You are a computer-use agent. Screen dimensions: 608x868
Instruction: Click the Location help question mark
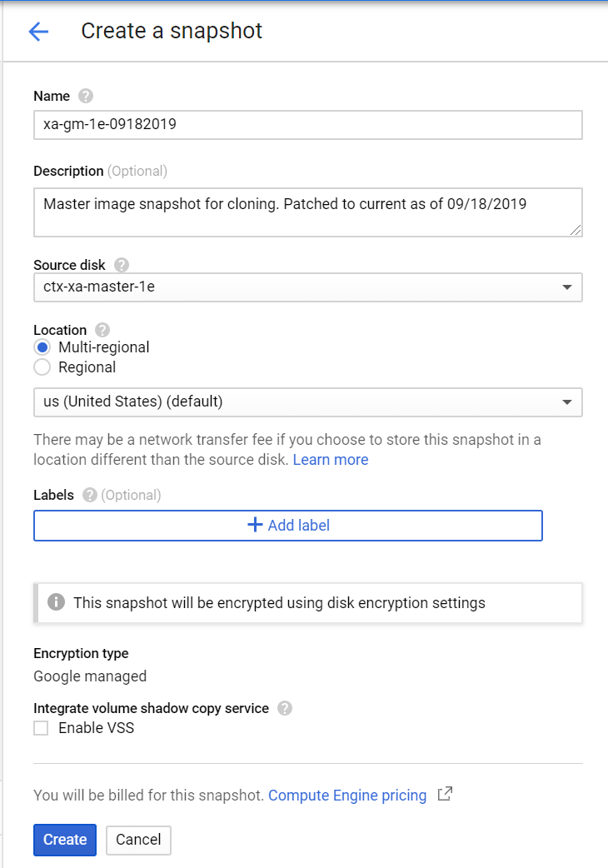point(102,330)
